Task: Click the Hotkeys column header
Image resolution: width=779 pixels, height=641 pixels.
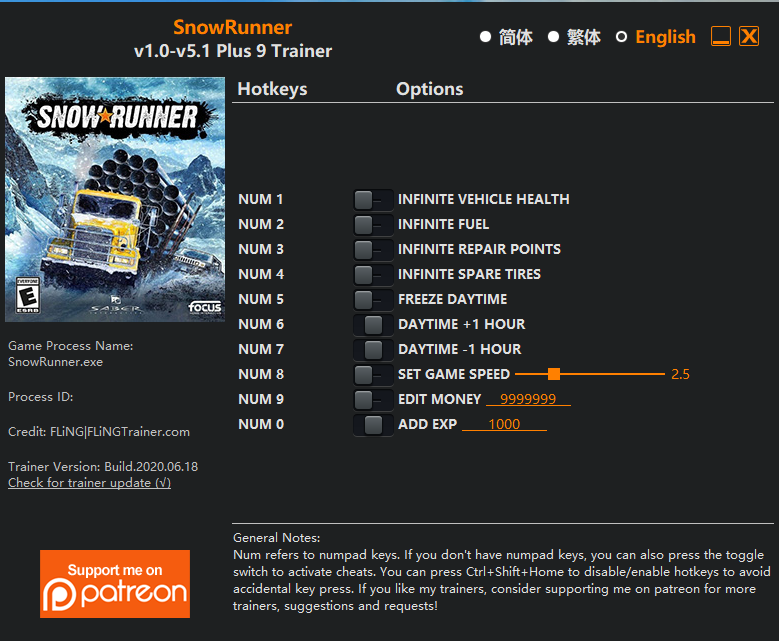Action: tap(272, 89)
